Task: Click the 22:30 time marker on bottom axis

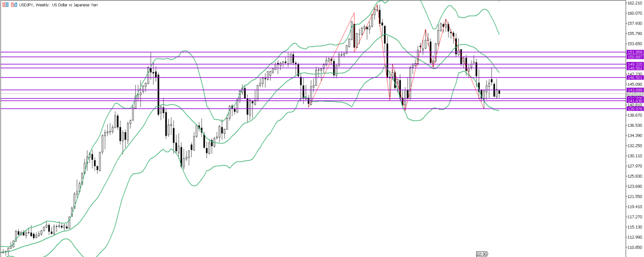Action: (482, 254)
